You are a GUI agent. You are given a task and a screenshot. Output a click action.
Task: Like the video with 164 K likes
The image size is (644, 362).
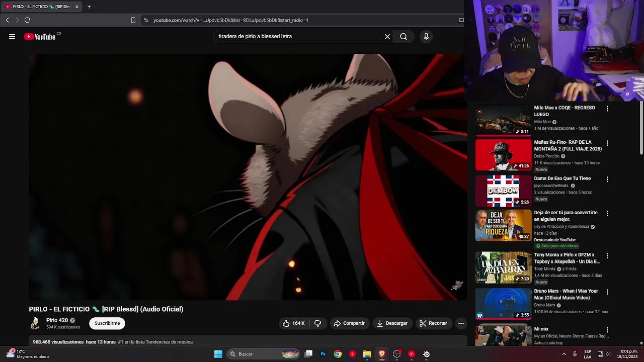click(294, 323)
